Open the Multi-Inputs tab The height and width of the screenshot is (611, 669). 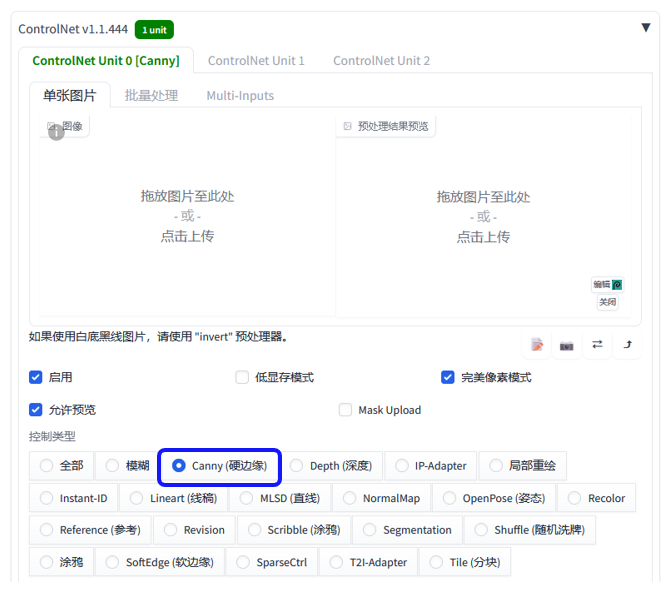tap(240, 95)
